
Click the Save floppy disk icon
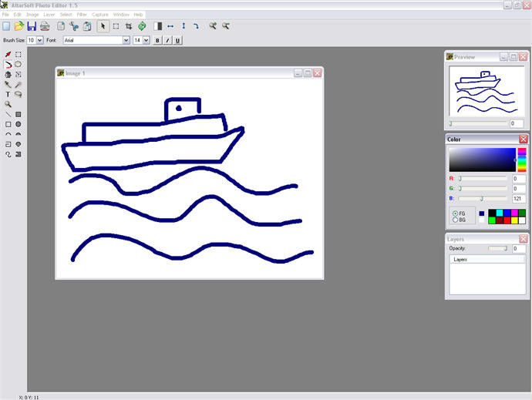point(32,25)
